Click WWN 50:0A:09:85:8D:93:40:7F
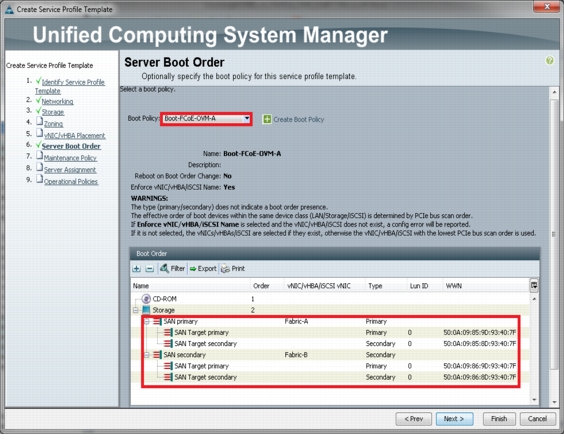564x447 pixels. click(x=479, y=344)
